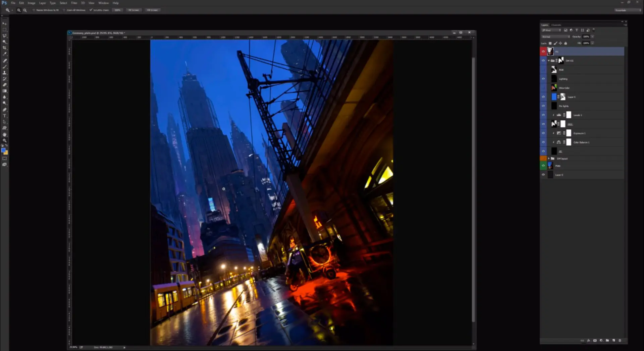The width and height of the screenshot is (644, 351).
Task: Enable Zoom All Windows checkbox
Action: coord(64,10)
